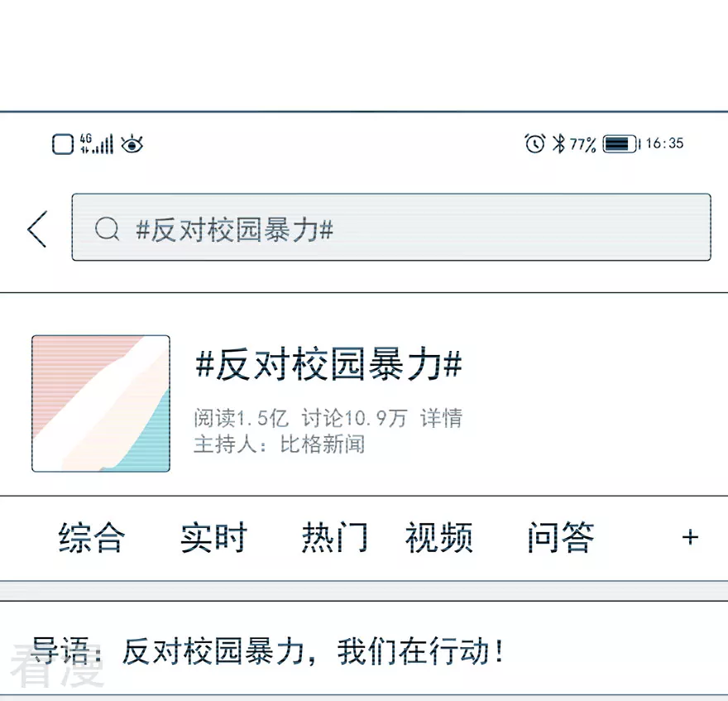
Task: Click the search magnifier icon
Action: coord(107,228)
